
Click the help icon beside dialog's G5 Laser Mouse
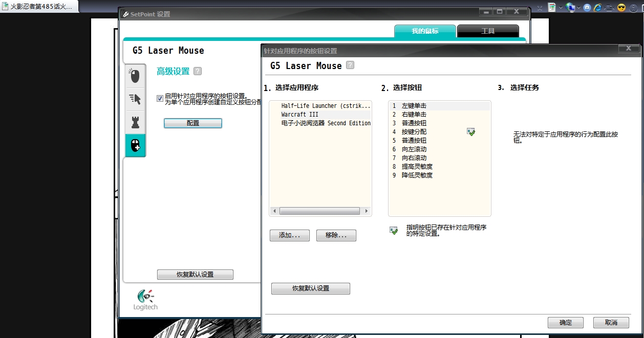pyautogui.click(x=350, y=65)
